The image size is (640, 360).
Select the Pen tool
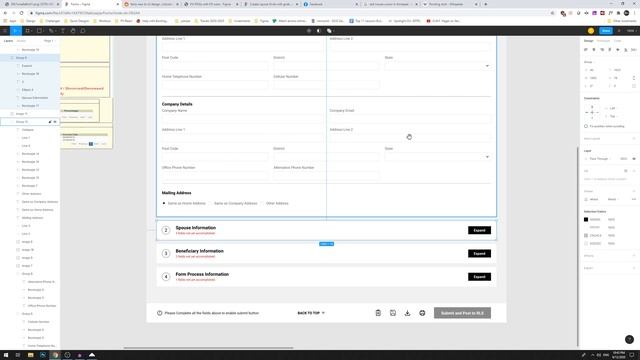[x=52, y=31]
